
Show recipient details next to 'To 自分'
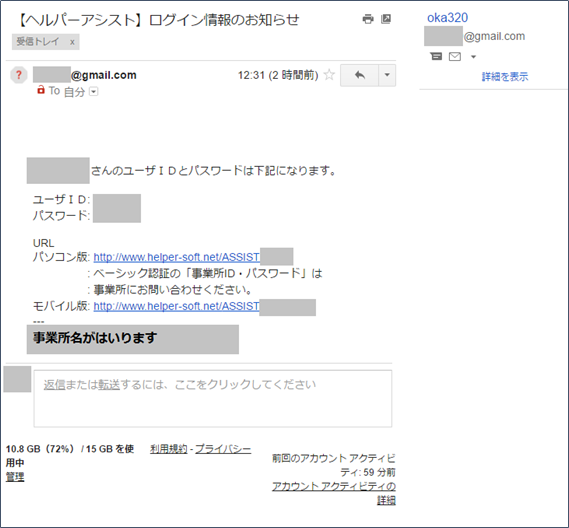[x=94, y=91]
